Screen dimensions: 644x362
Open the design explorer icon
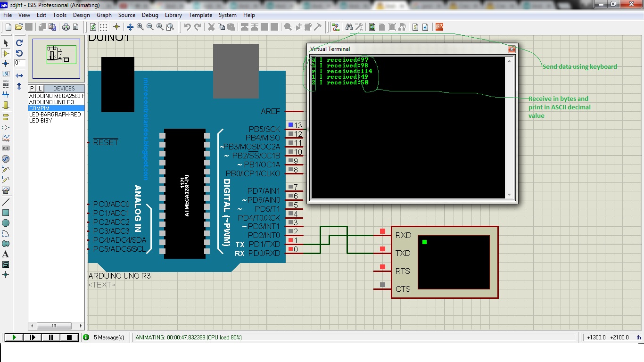tap(372, 27)
